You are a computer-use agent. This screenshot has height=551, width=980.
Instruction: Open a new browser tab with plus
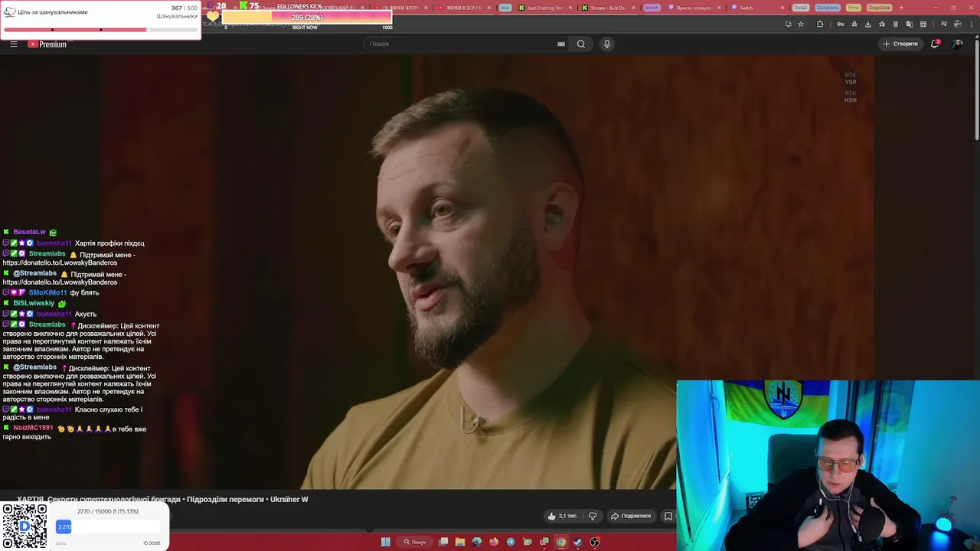click(x=901, y=8)
